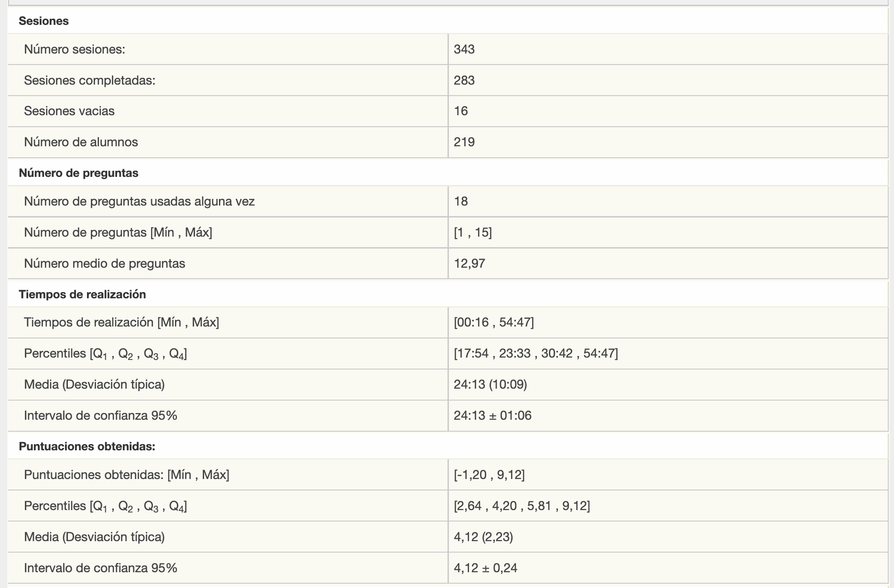
Task: Select the mean time value 24:13 (10:09)
Action: pyautogui.click(x=491, y=384)
